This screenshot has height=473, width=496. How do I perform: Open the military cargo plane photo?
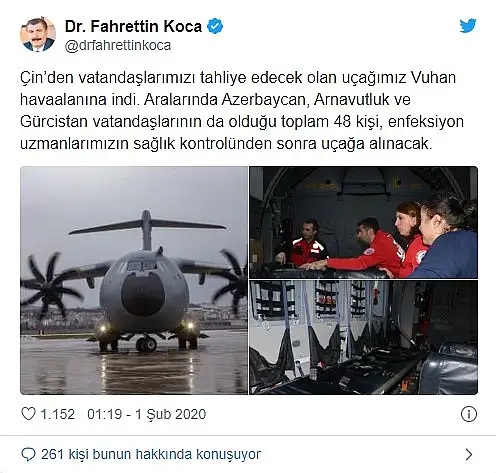134,280
